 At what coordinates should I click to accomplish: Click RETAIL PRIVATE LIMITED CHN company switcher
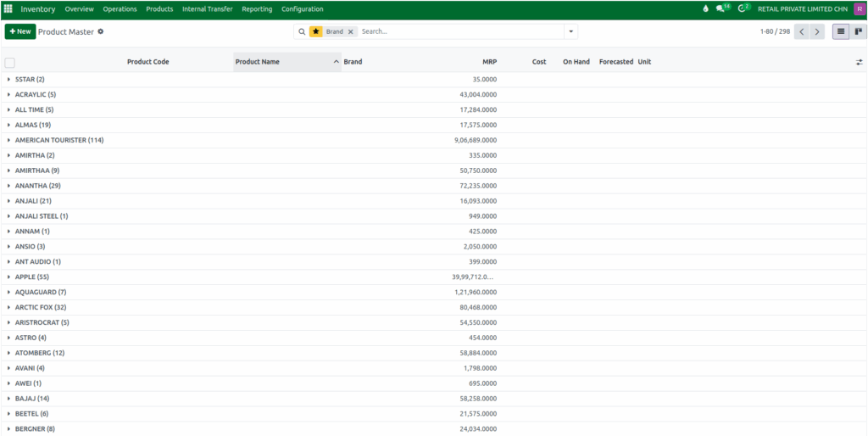coord(802,8)
